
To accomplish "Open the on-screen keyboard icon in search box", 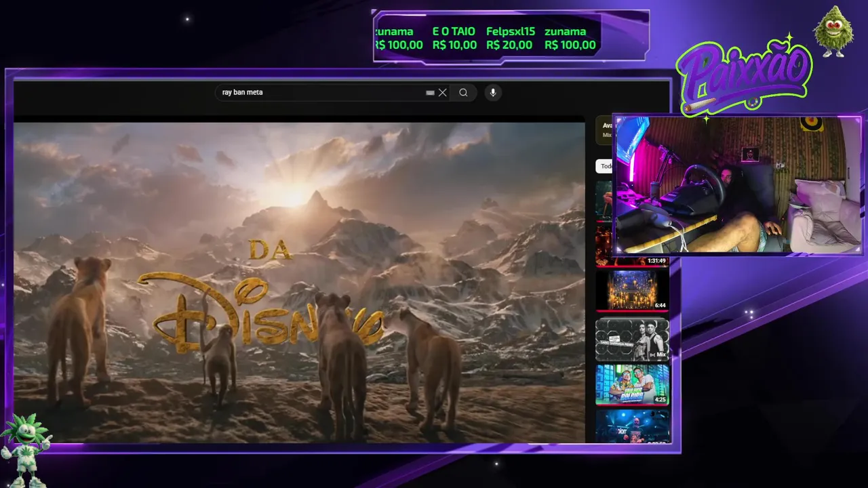I will (x=430, y=93).
